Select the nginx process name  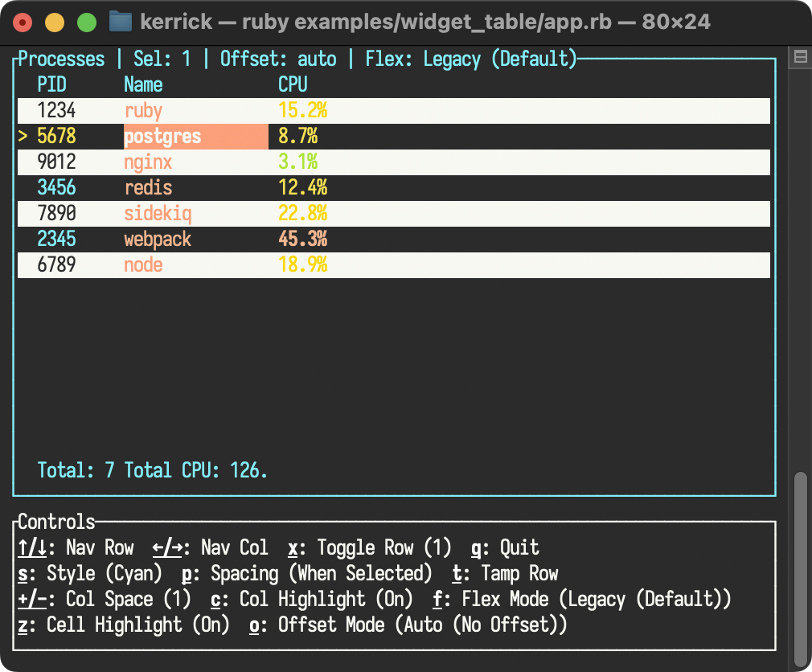(x=148, y=162)
